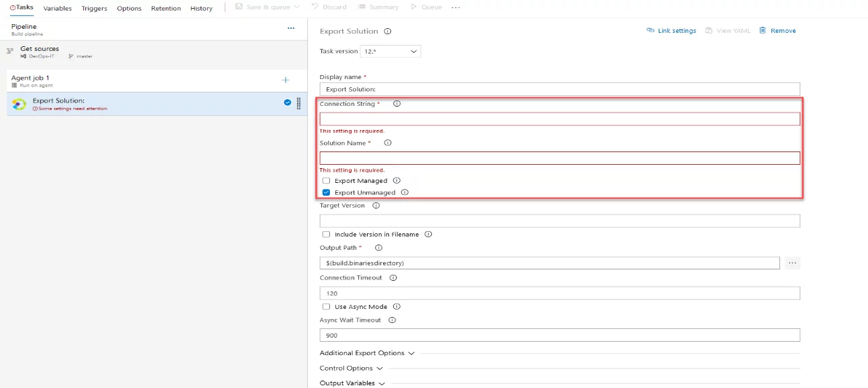Click the Target Version input field
Screen dimensions: 868x388
tap(559, 221)
